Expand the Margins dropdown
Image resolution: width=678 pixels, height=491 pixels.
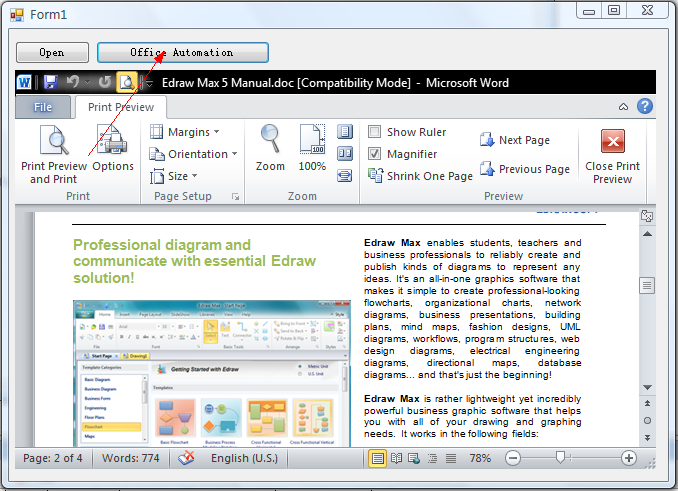pos(185,132)
